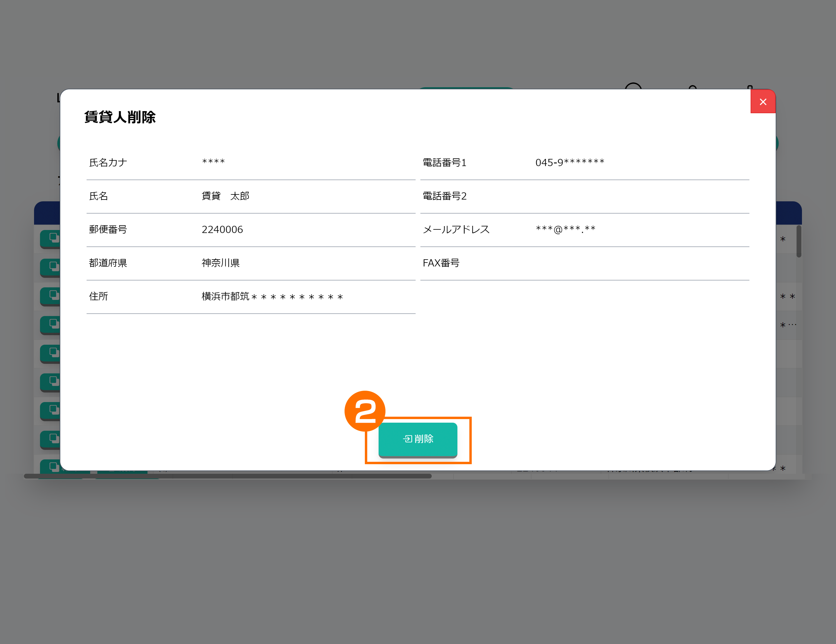836x644 pixels.
Task: Click the prefecture value 神奈川県
Action: coord(220,263)
